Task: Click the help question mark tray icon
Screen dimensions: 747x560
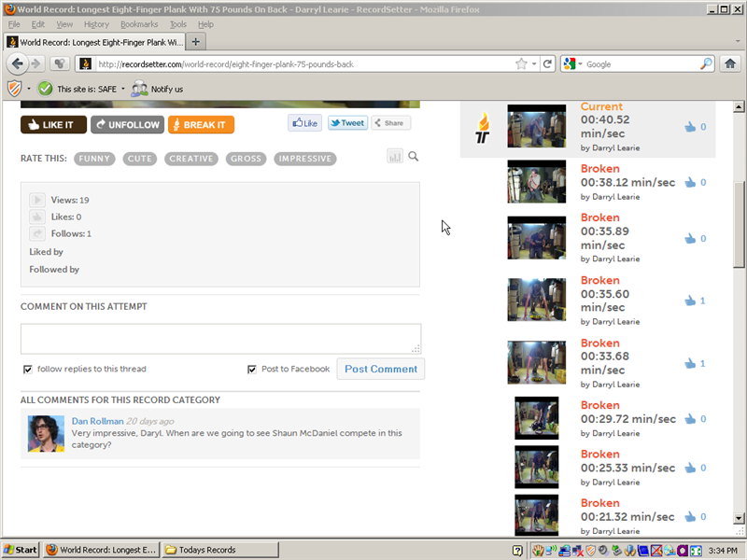Action: tap(518, 551)
